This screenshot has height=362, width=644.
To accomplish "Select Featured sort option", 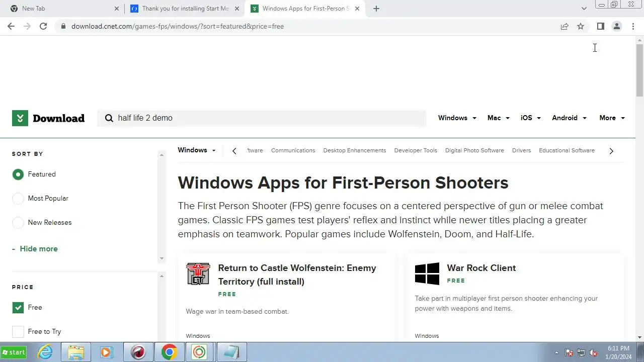I will pyautogui.click(x=18, y=174).
